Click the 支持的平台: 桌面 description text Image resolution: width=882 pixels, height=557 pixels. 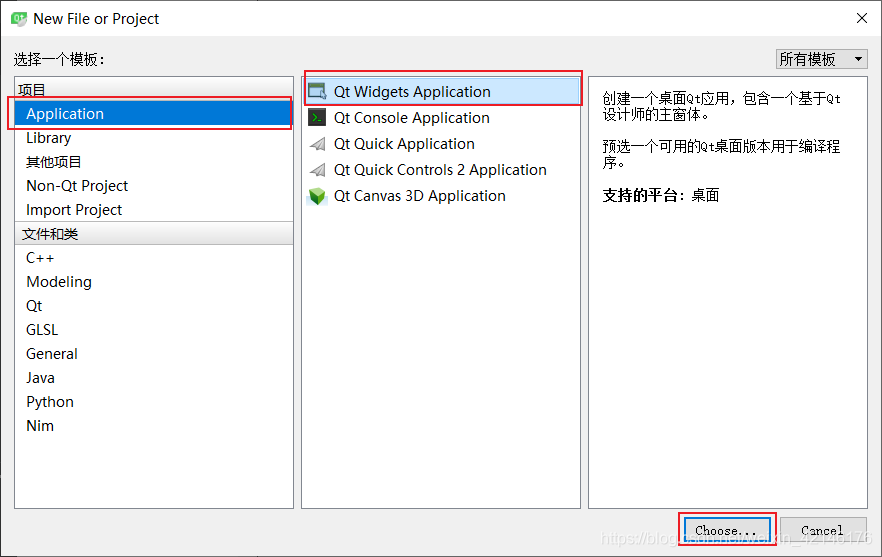pyautogui.click(x=661, y=195)
